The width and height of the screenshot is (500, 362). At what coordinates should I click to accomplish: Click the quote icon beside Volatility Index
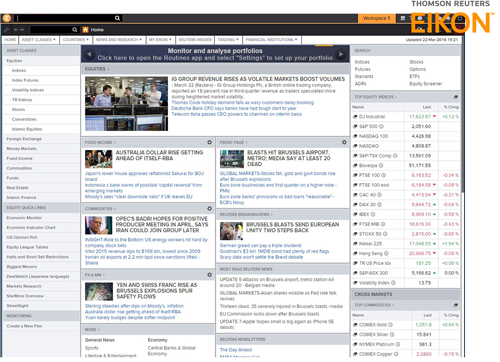tap(355, 283)
